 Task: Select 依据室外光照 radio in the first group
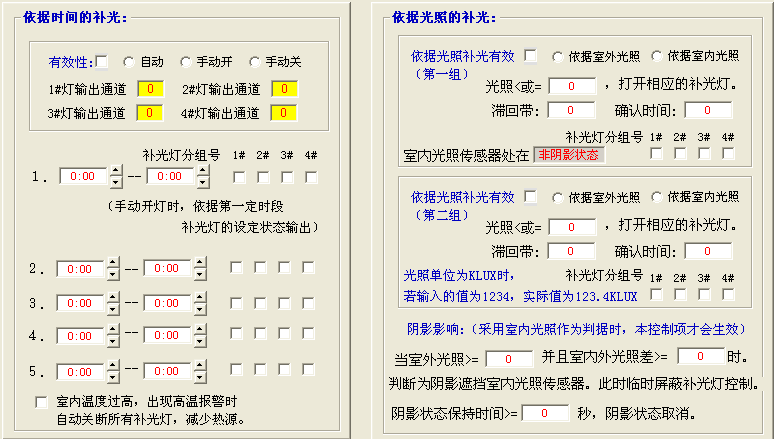point(558,55)
